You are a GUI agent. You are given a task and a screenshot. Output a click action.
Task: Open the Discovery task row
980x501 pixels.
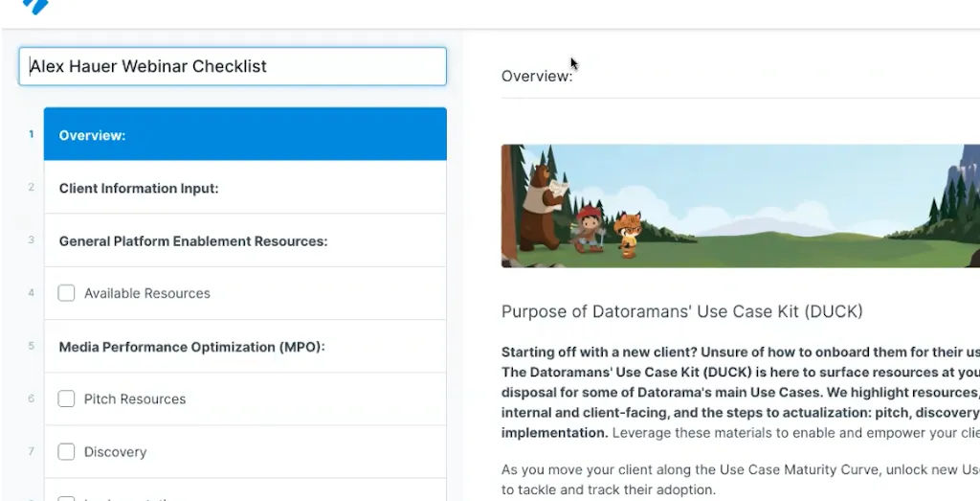(245, 452)
